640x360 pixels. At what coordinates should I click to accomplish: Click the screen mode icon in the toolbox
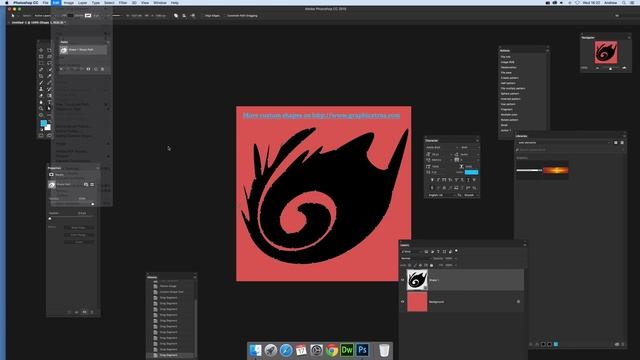click(x=49, y=135)
